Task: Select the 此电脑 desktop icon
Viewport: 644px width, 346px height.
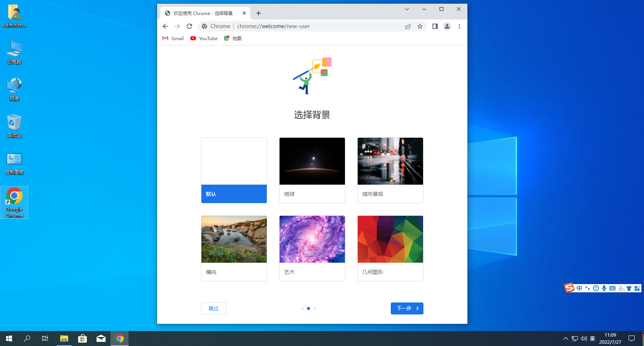Action: click(14, 53)
